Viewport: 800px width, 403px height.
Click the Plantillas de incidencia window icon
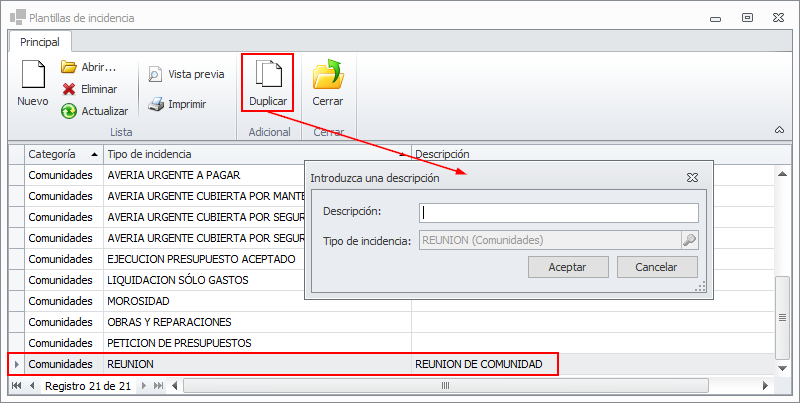pos(17,17)
